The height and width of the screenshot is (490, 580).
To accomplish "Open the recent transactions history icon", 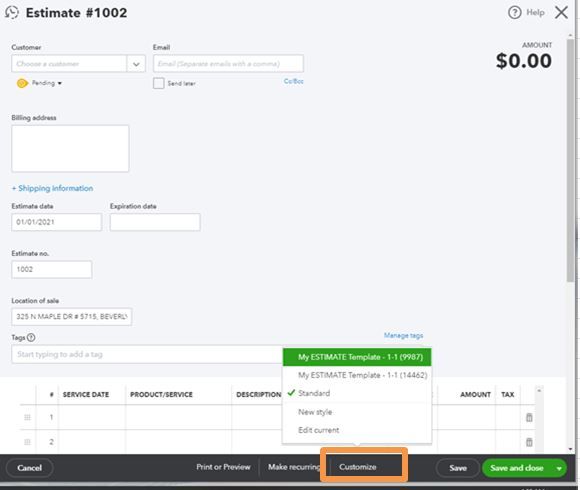I will click(11, 13).
